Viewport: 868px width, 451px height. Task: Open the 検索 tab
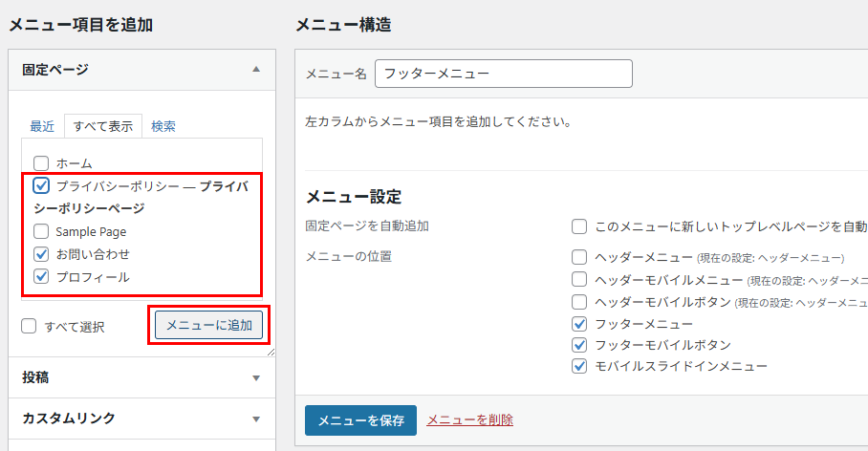point(163,126)
